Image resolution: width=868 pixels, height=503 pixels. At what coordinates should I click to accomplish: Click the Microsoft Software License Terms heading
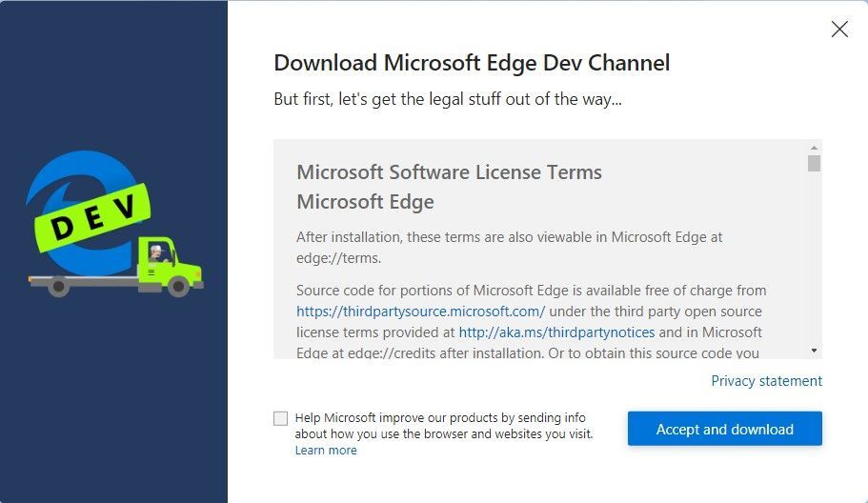(x=449, y=172)
